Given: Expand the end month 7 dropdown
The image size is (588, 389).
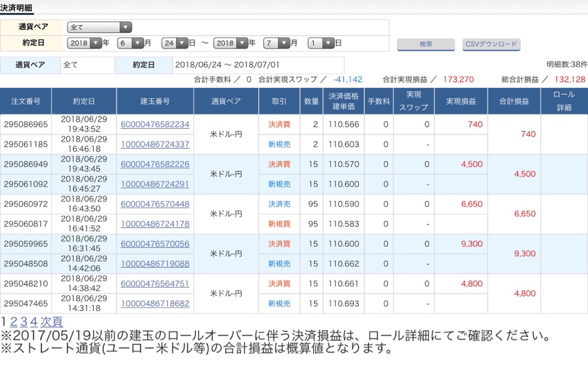Looking at the screenshot, I should 276,43.
